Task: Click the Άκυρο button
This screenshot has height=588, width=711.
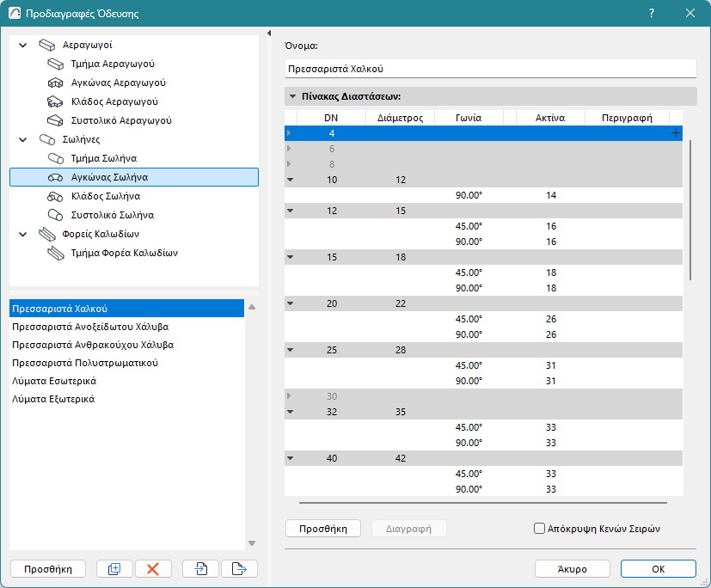Action: click(572, 568)
